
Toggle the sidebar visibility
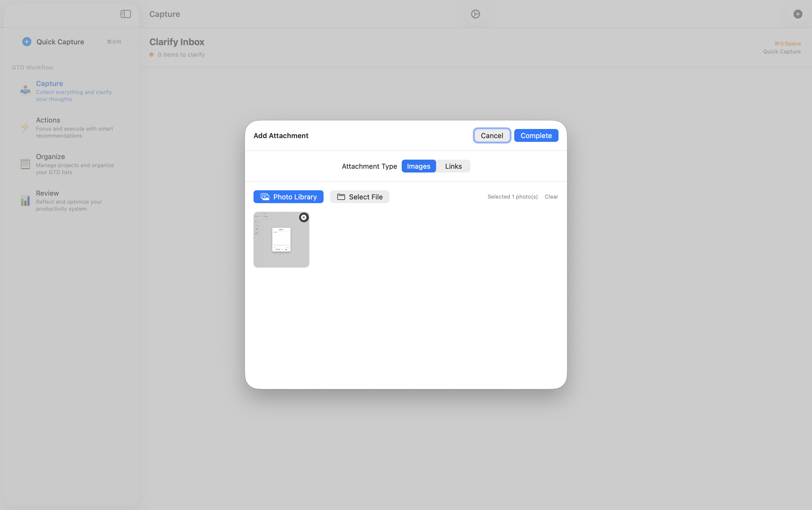(125, 14)
